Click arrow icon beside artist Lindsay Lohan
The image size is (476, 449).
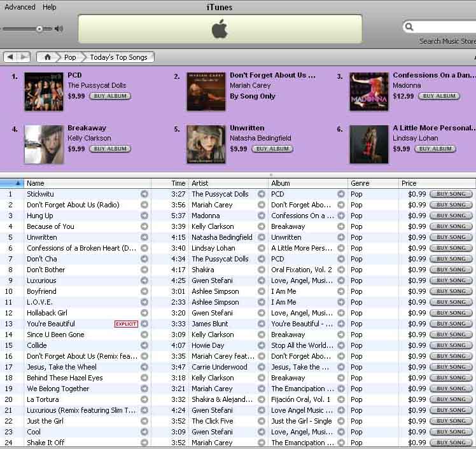(262, 248)
